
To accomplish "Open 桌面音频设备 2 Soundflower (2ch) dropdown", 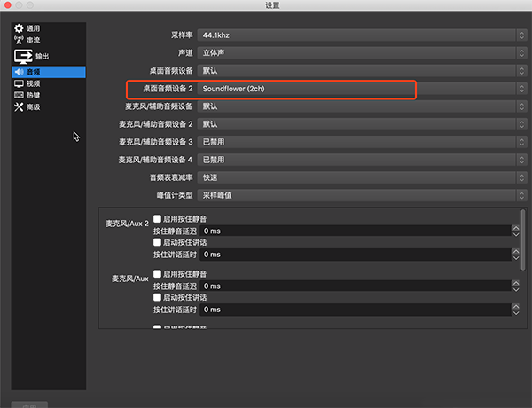I will click(x=362, y=89).
